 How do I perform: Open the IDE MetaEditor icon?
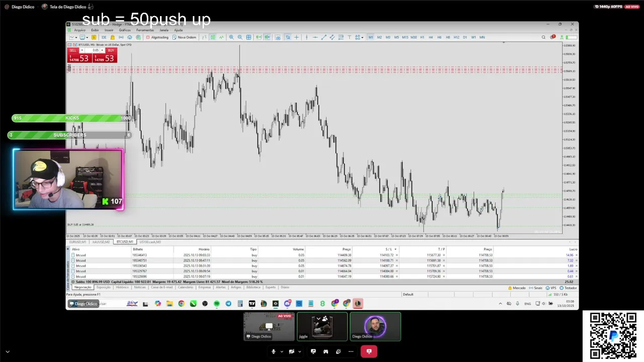tap(104, 37)
